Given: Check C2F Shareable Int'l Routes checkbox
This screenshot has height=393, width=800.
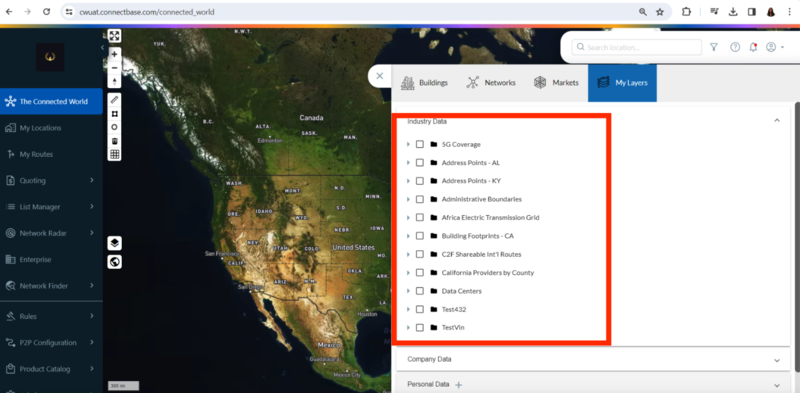Looking at the screenshot, I should tap(419, 254).
